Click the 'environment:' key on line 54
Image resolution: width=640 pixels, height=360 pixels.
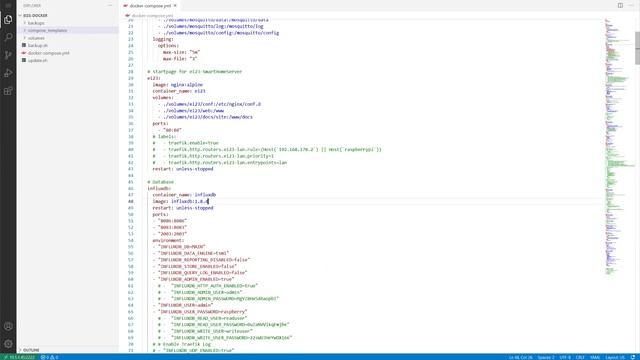[x=168, y=240]
